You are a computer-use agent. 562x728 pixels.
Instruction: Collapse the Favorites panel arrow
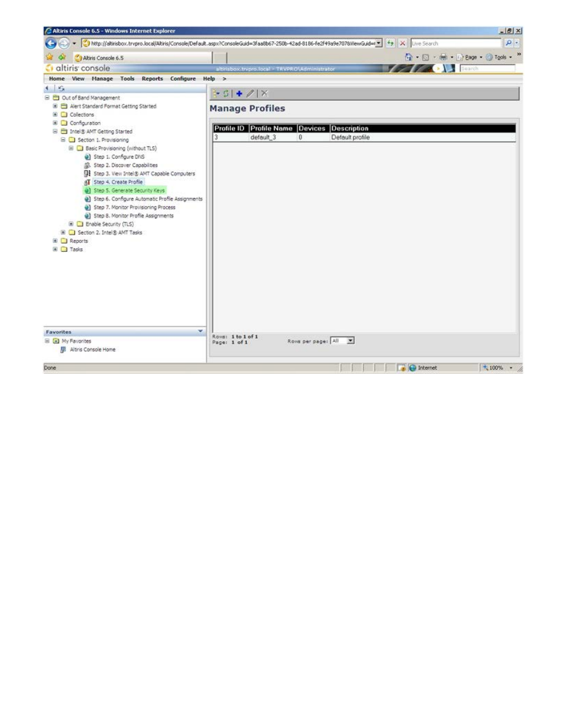point(200,332)
